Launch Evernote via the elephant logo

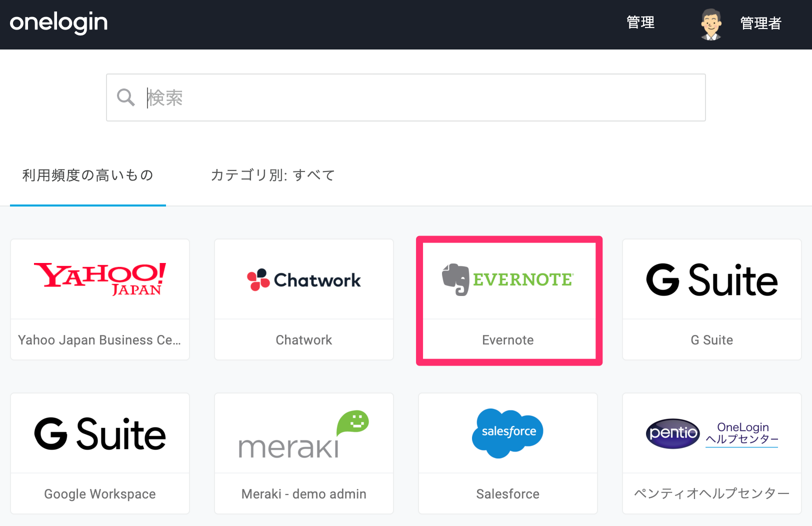tap(508, 279)
